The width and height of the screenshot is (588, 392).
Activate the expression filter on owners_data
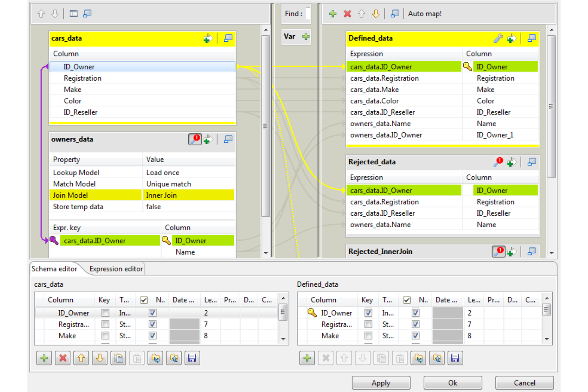click(194, 139)
